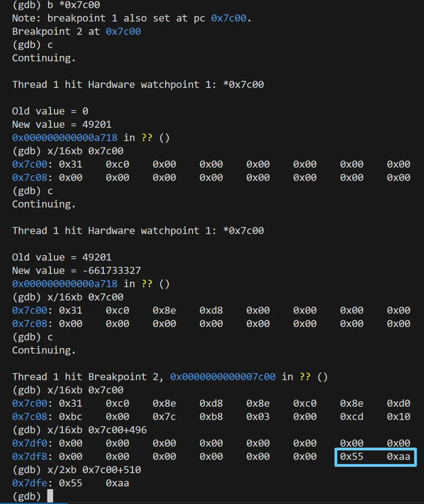
Task: Click the 0x7c byte in the 0x7c08 row
Action: tap(164, 417)
